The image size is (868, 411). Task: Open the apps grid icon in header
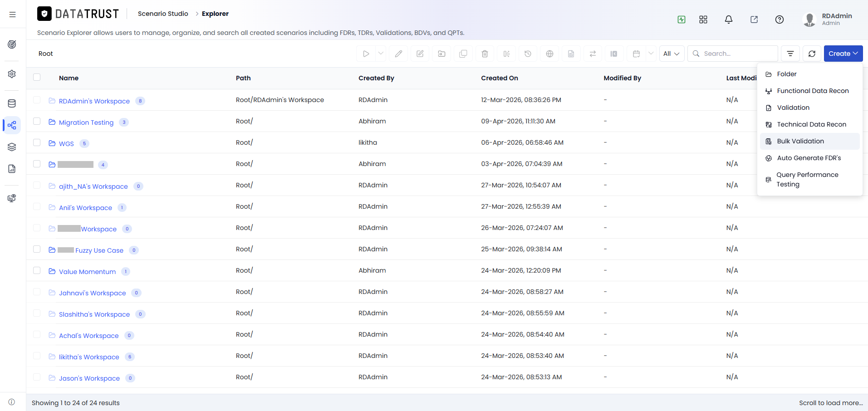tap(703, 20)
